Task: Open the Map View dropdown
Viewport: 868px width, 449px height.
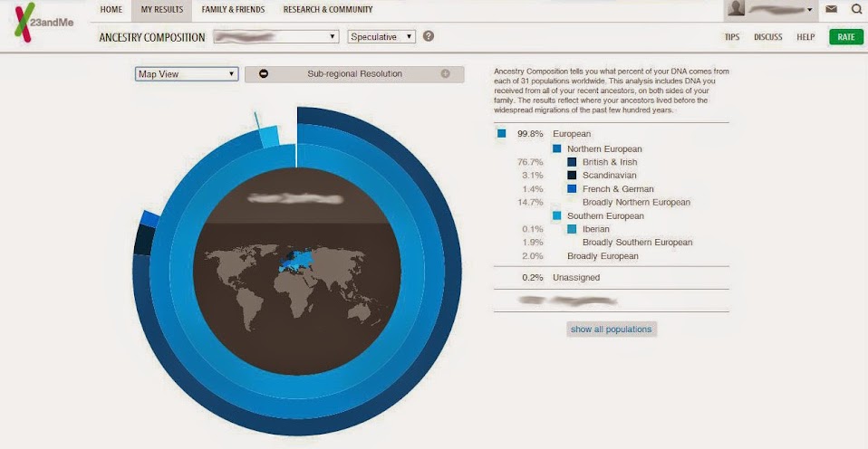Action: (187, 74)
